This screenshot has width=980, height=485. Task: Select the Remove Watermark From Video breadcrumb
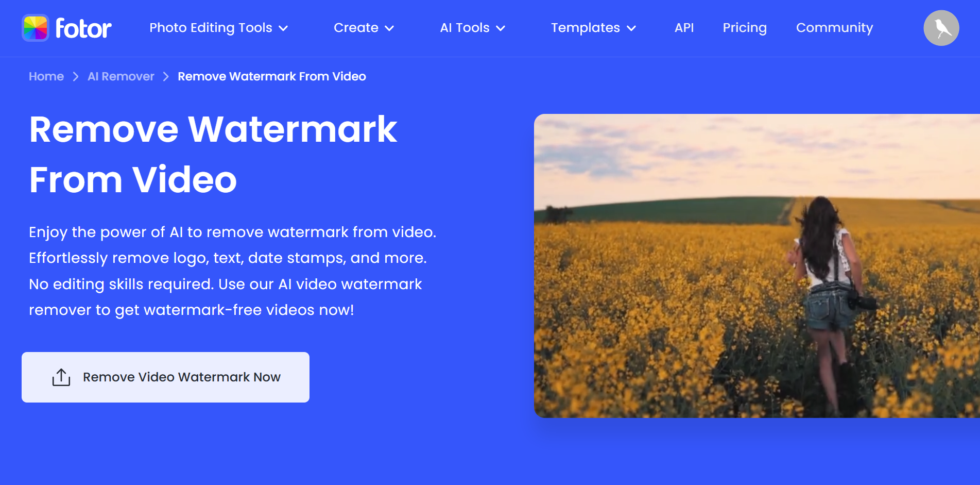click(271, 76)
